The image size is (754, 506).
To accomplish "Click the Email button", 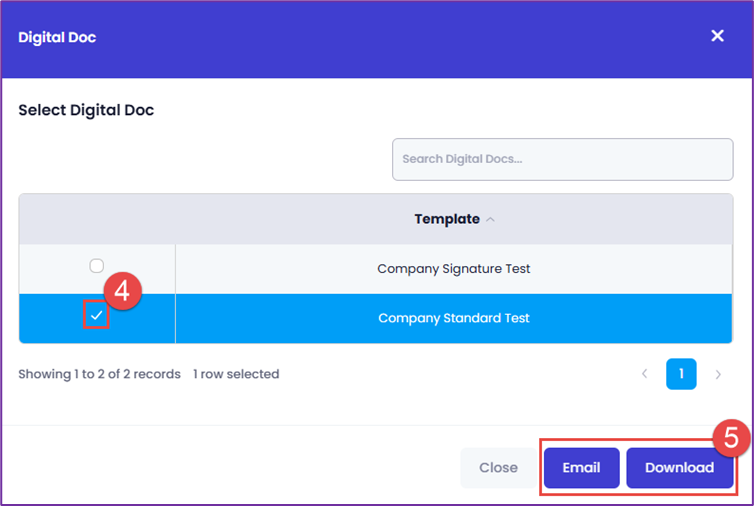I will pos(581,467).
